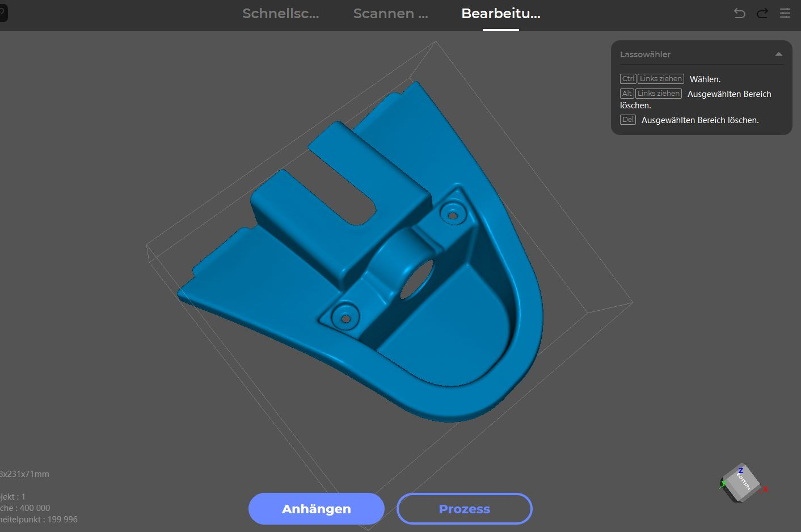801x532 pixels.
Task: Click the Lassowähler panel title
Action: coord(645,54)
